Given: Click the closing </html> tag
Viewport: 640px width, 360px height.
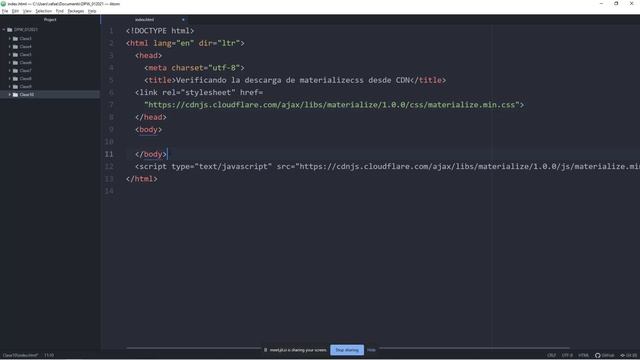Looking at the screenshot, I should point(142,179).
